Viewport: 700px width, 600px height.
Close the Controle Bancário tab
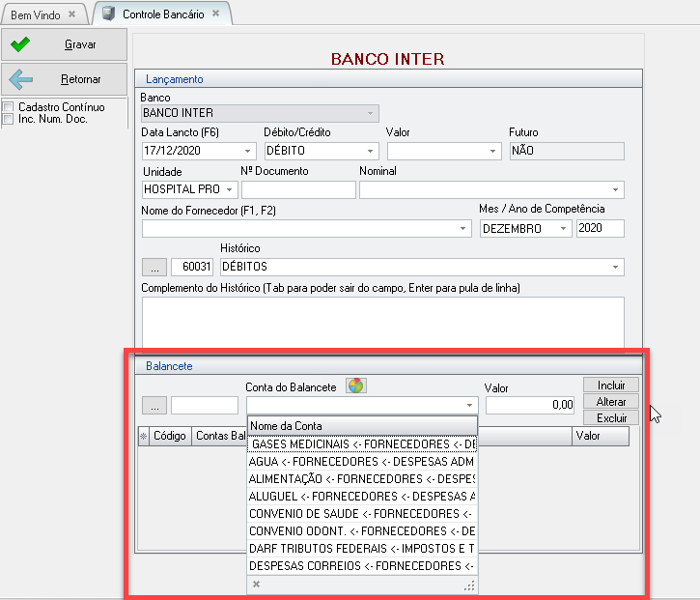point(215,14)
